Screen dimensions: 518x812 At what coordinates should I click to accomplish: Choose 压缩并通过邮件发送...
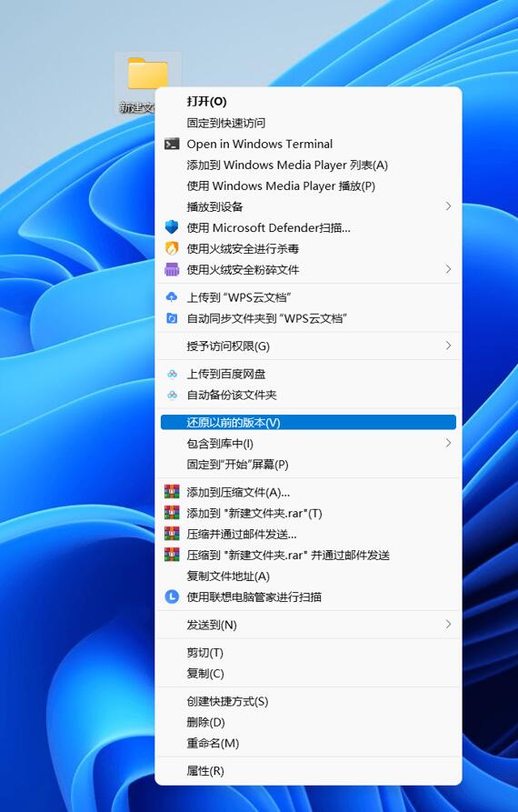(308, 534)
